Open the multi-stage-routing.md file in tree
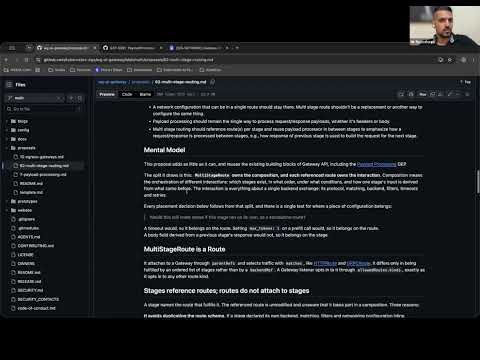Screen dimensions: 480x360 (x=44, y=166)
